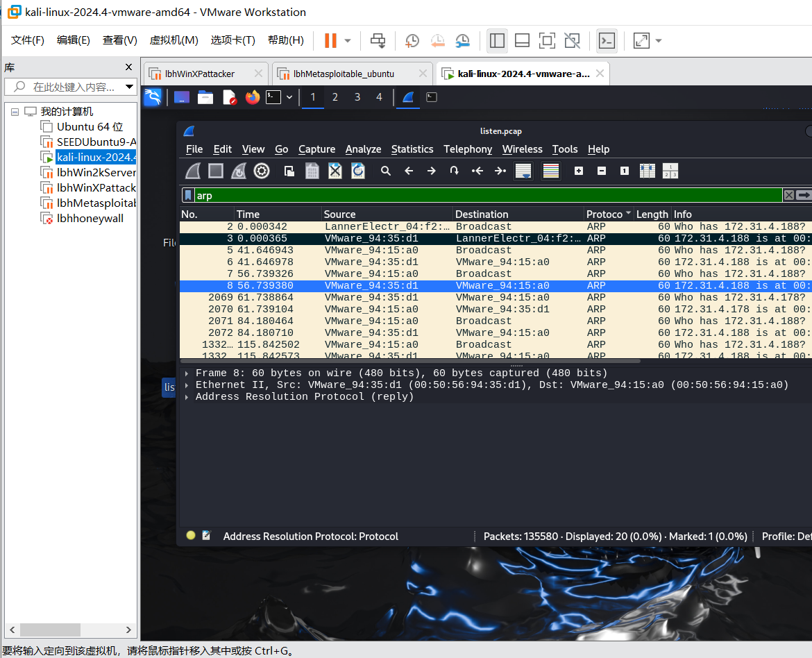The width and height of the screenshot is (812, 658).
Task: Open the Capture menu in Wireshark
Action: point(316,149)
